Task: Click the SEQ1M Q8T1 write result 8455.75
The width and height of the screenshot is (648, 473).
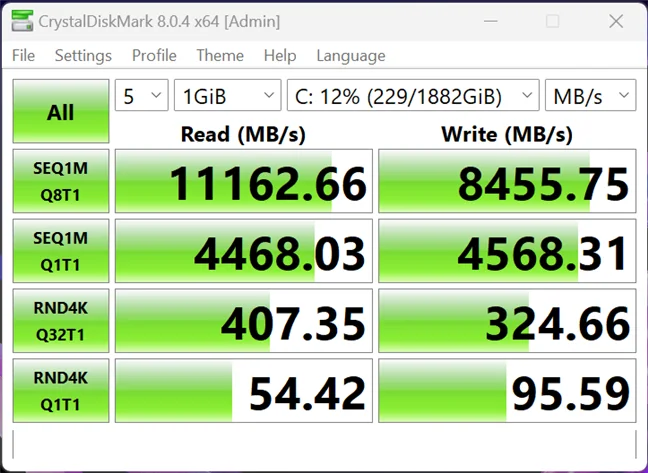Action: tap(507, 181)
